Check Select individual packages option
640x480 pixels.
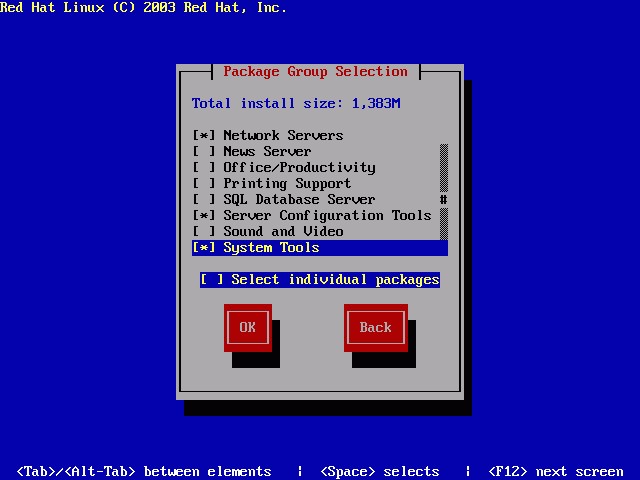tap(320, 280)
